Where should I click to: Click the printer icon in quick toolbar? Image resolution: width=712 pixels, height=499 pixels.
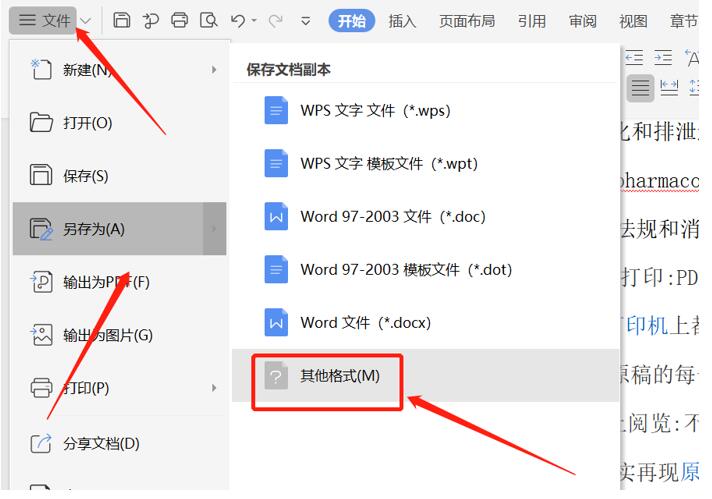179,20
